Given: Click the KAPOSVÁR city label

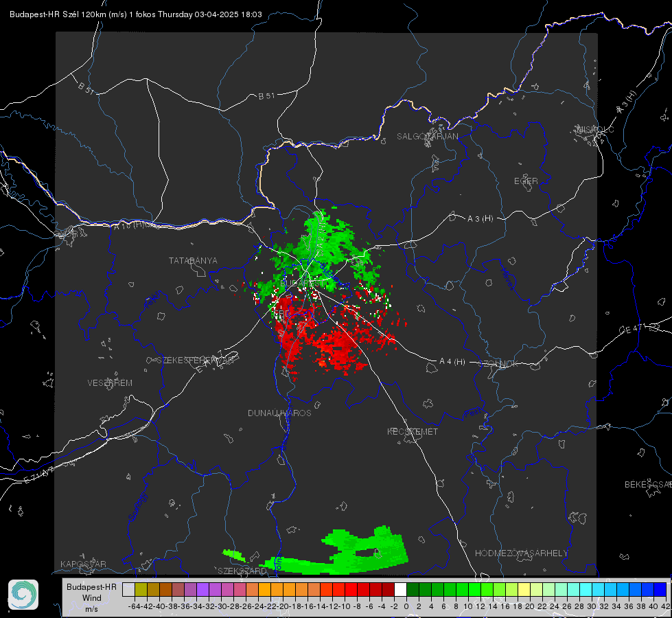Looking at the screenshot, I should click(x=83, y=564).
